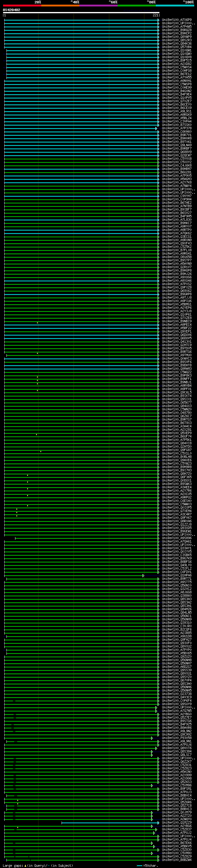197x868 pixels.
Task: Open hit UniRef100_Q6Z2K7
Action: [x=176, y=761]
